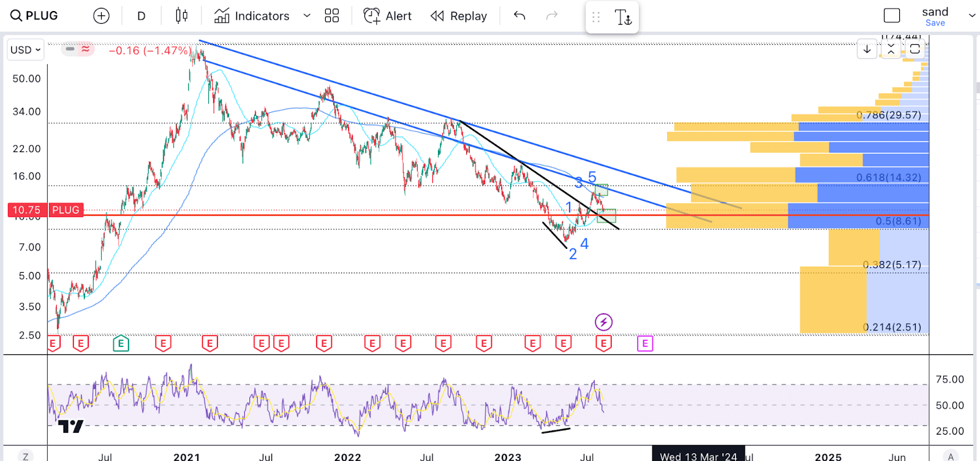
Task: Click the 22.00 price axis label
Action: pyautogui.click(x=26, y=149)
